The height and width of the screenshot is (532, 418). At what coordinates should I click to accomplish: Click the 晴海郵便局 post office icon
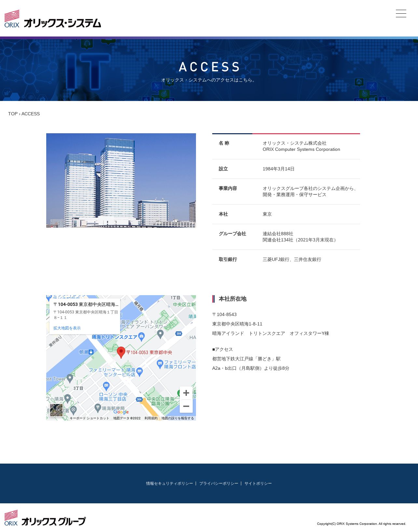(98, 408)
